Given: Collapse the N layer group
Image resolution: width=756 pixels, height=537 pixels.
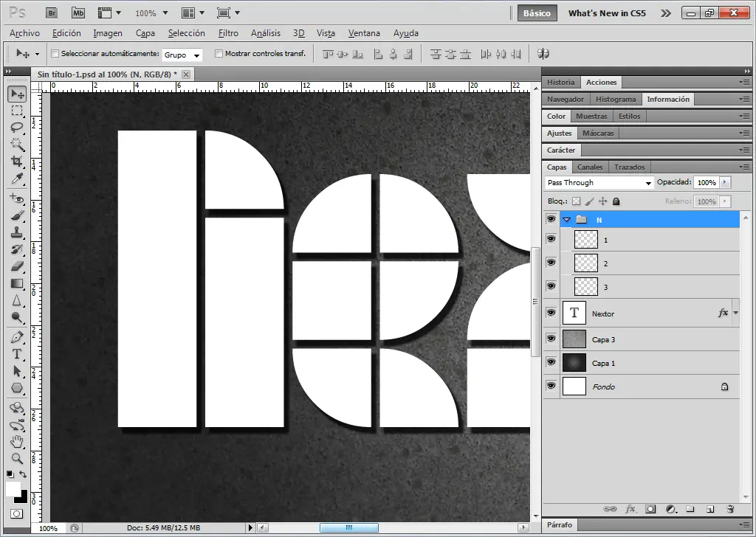Looking at the screenshot, I should [x=567, y=220].
